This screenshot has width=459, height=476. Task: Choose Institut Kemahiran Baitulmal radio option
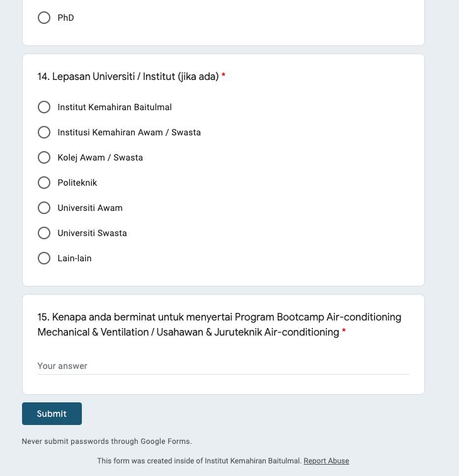44,107
